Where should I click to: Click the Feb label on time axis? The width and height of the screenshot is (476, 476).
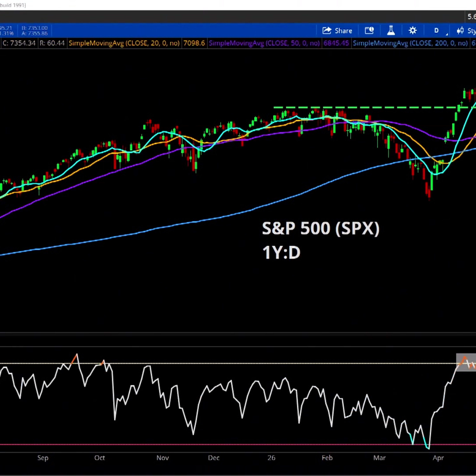[x=327, y=458]
